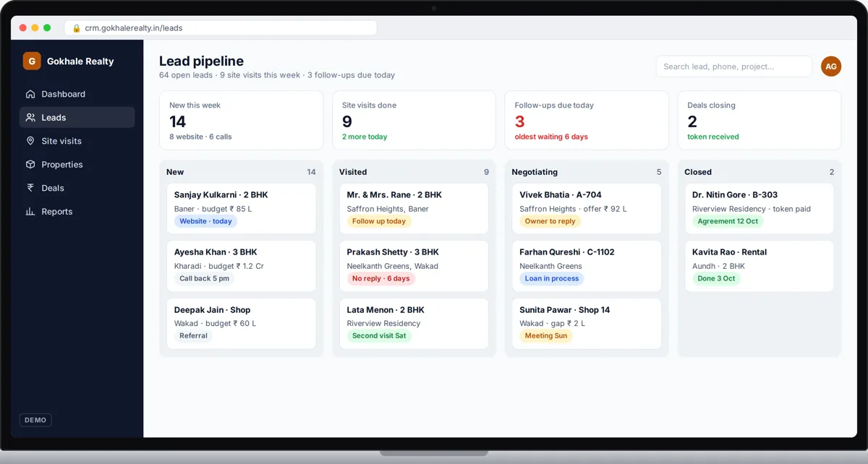Open the AG user avatar
The image size is (868, 464).
tap(831, 66)
